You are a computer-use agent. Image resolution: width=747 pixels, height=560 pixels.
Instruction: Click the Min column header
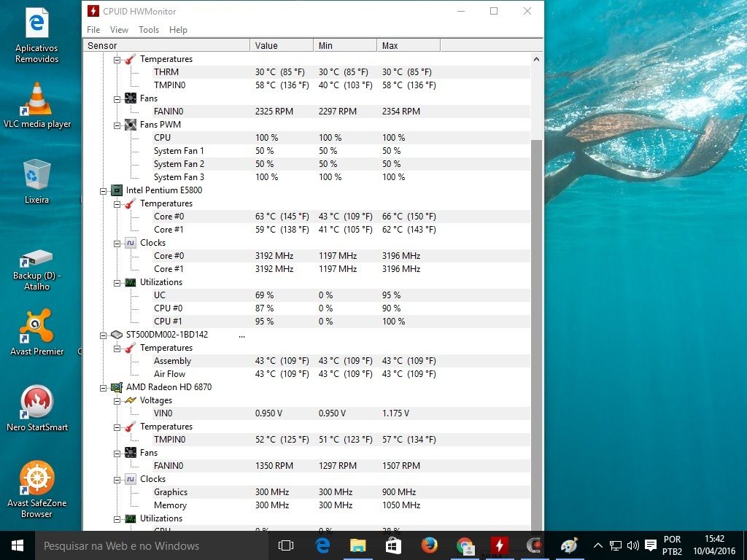pyautogui.click(x=345, y=45)
